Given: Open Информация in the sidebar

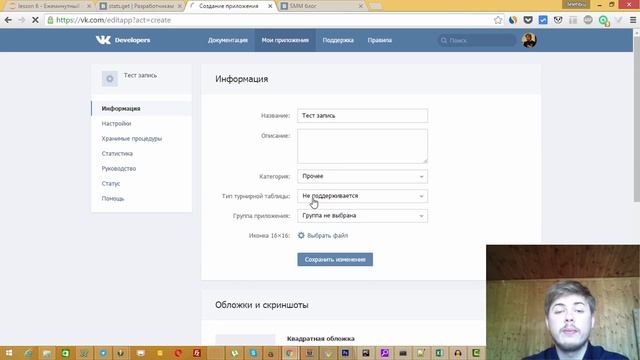Looking at the screenshot, I should 142,109.
